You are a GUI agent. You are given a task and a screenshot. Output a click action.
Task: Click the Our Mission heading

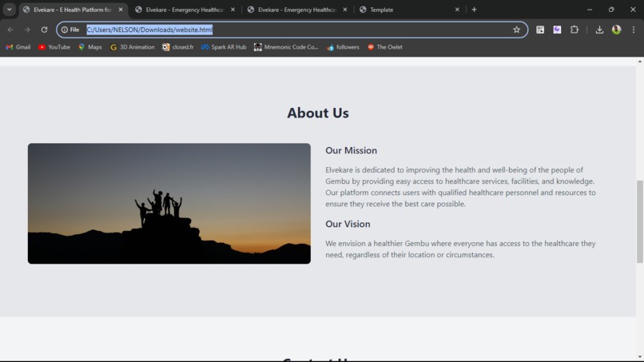351,150
